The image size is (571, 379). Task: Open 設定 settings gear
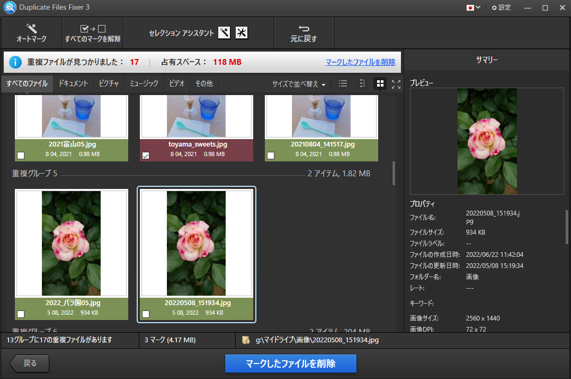pos(501,7)
